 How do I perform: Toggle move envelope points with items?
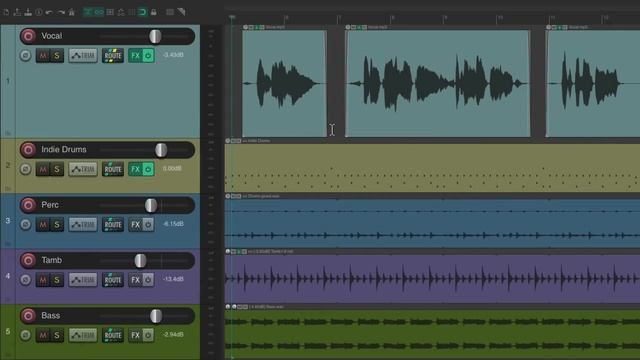point(121,12)
